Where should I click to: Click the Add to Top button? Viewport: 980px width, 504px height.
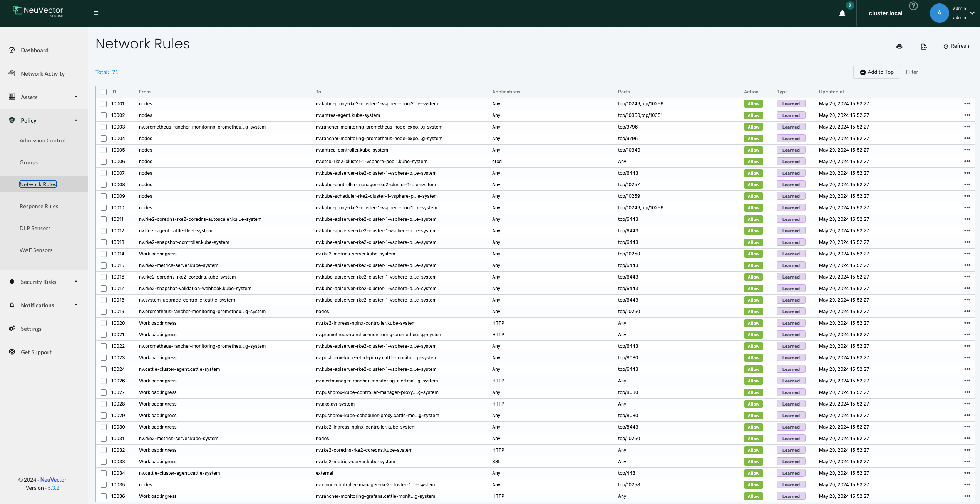[876, 72]
